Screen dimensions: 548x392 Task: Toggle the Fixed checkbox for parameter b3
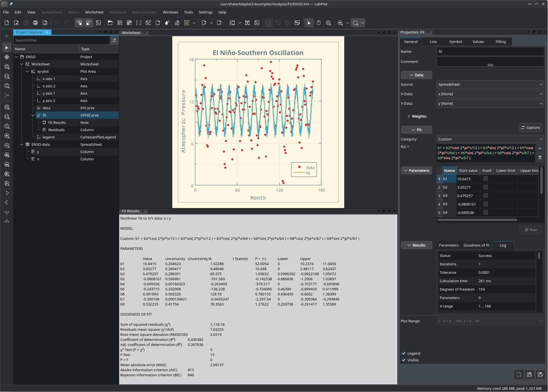point(485,196)
